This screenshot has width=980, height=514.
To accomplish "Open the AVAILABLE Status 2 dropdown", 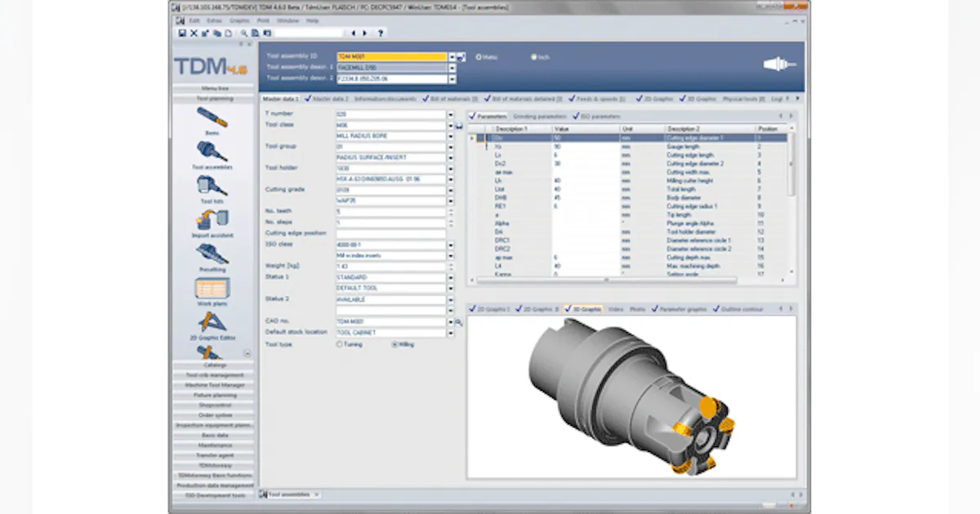I will [x=450, y=299].
